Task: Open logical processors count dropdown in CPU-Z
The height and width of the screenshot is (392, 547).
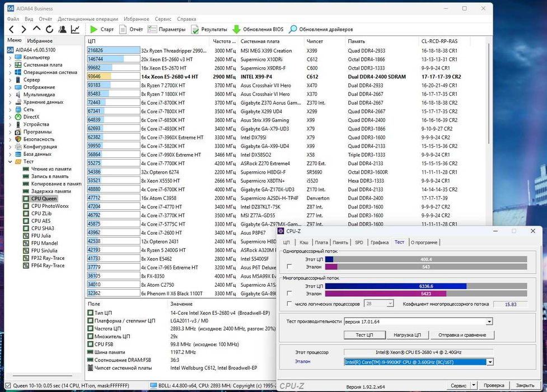Action: click(x=390, y=304)
